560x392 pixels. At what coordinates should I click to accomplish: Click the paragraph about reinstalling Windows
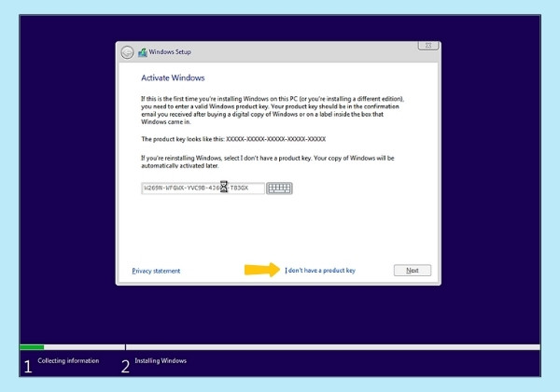coord(268,161)
